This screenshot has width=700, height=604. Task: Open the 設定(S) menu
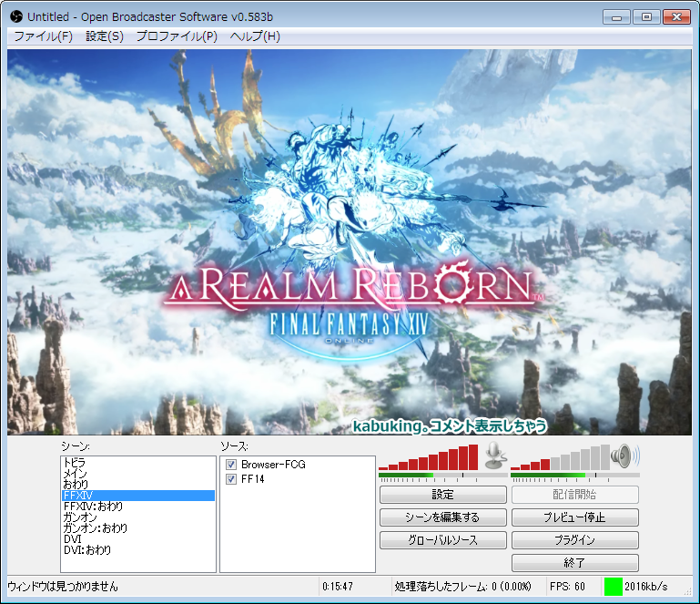point(105,36)
